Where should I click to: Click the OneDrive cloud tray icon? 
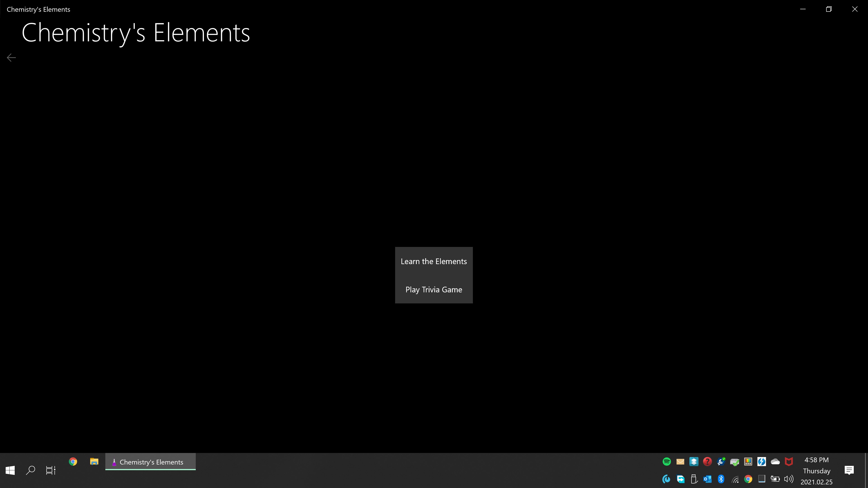pyautogui.click(x=775, y=462)
